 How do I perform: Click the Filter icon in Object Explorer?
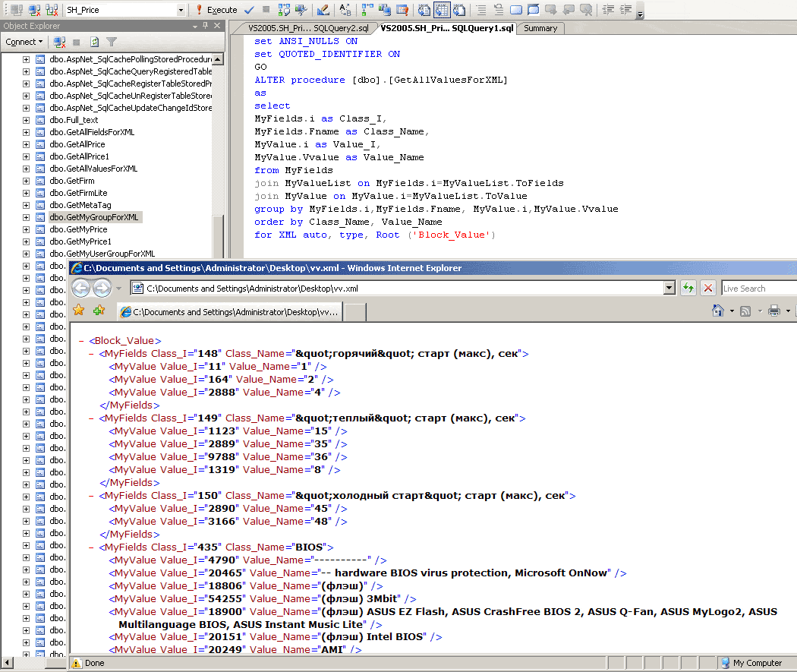[112, 42]
